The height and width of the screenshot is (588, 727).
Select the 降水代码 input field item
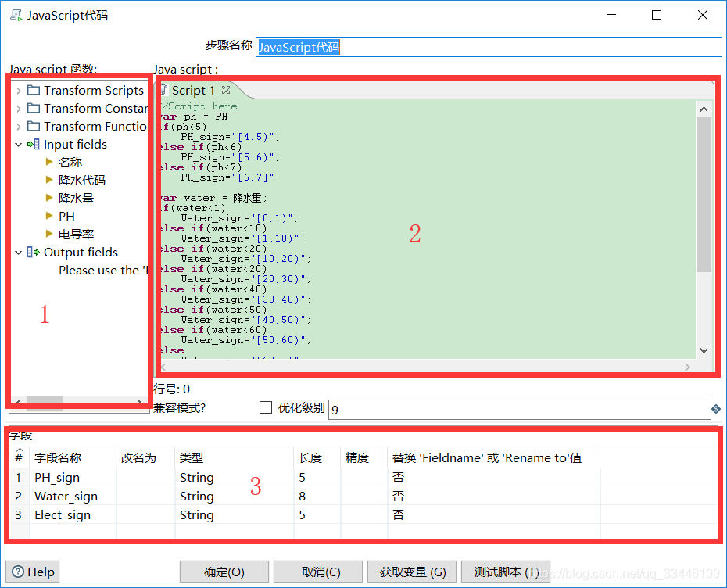pyautogui.click(x=82, y=181)
